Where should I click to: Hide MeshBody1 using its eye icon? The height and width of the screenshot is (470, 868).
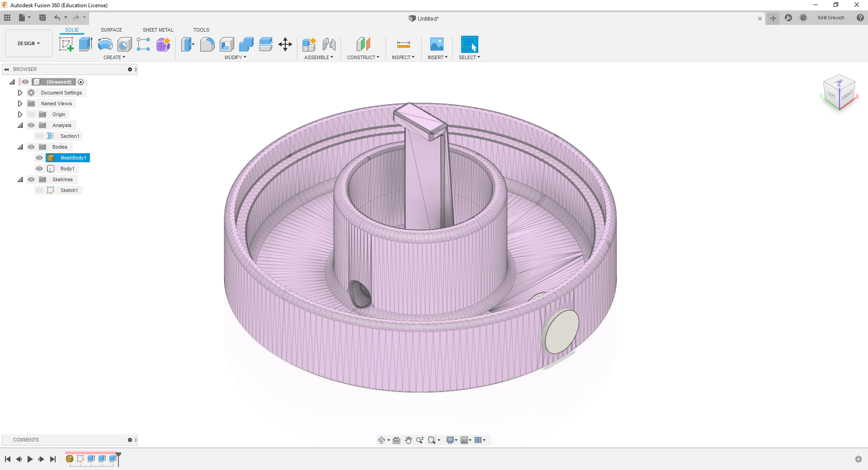click(x=39, y=158)
